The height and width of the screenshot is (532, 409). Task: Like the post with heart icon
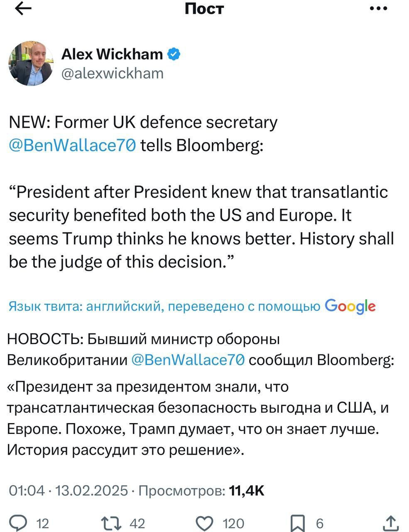(x=204, y=522)
